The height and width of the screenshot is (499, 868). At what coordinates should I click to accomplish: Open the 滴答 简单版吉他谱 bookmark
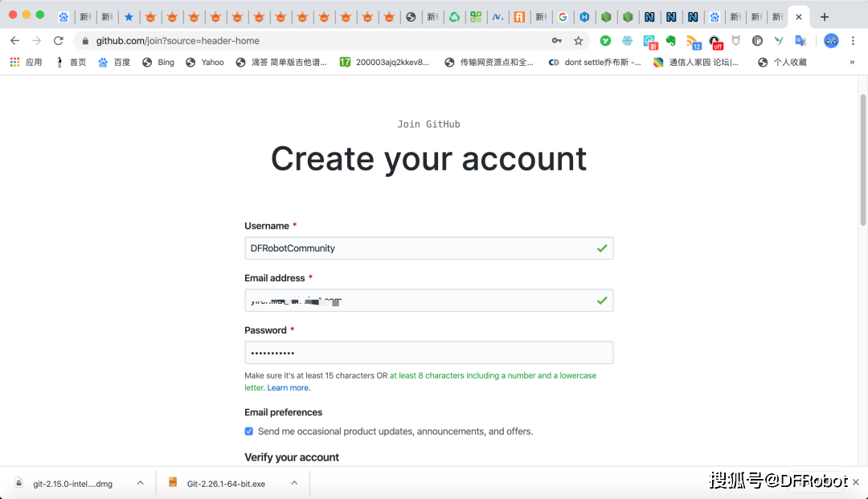280,62
